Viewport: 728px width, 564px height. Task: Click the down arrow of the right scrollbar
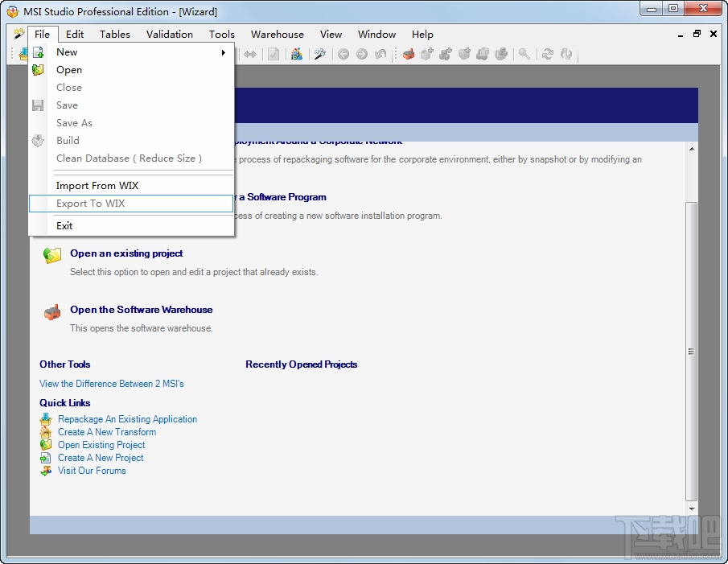click(690, 508)
